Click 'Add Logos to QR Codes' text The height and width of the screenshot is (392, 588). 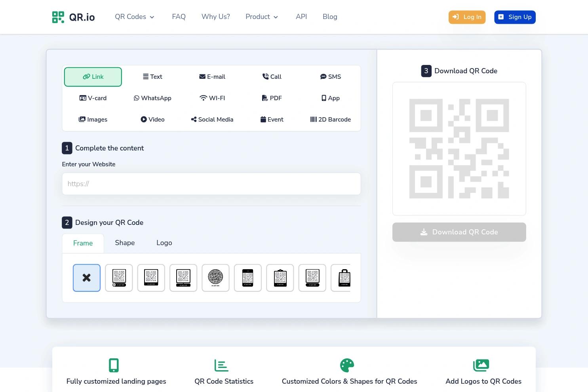pos(483,382)
